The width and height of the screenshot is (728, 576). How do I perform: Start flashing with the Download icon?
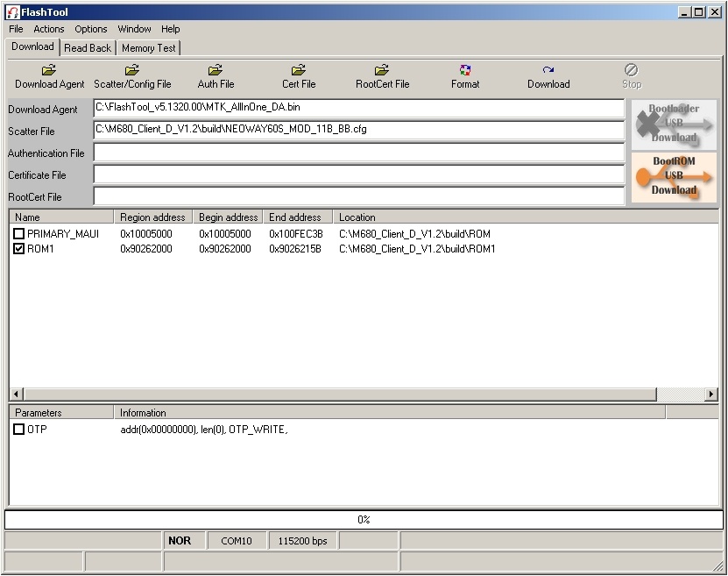(548, 76)
